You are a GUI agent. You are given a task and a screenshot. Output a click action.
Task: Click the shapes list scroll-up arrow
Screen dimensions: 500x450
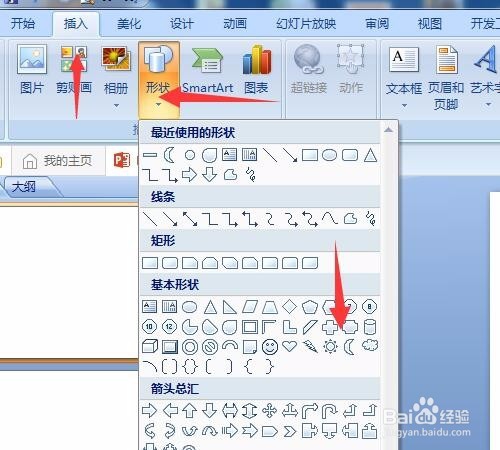click(x=388, y=130)
